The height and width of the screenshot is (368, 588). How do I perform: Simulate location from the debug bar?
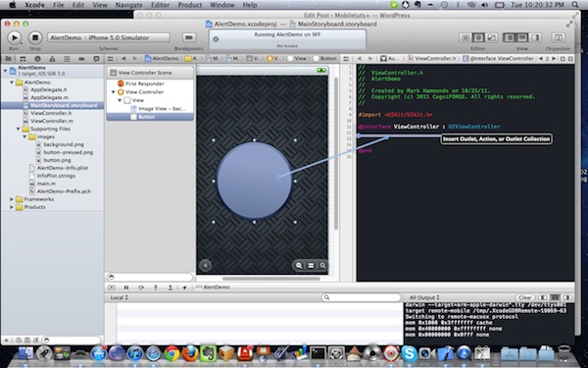click(184, 288)
